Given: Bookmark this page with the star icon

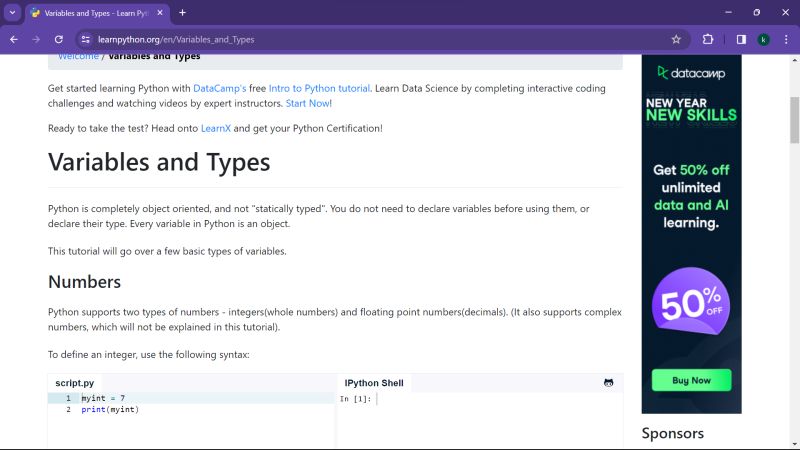Looking at the screenshot, I should pos(676,39).
